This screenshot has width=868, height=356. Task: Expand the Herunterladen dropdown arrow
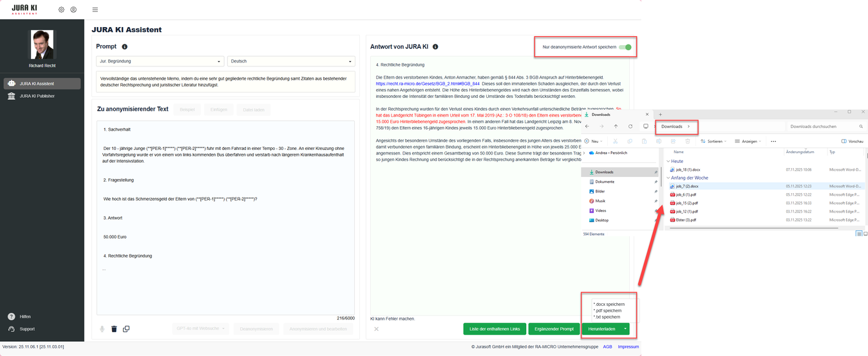625,329
